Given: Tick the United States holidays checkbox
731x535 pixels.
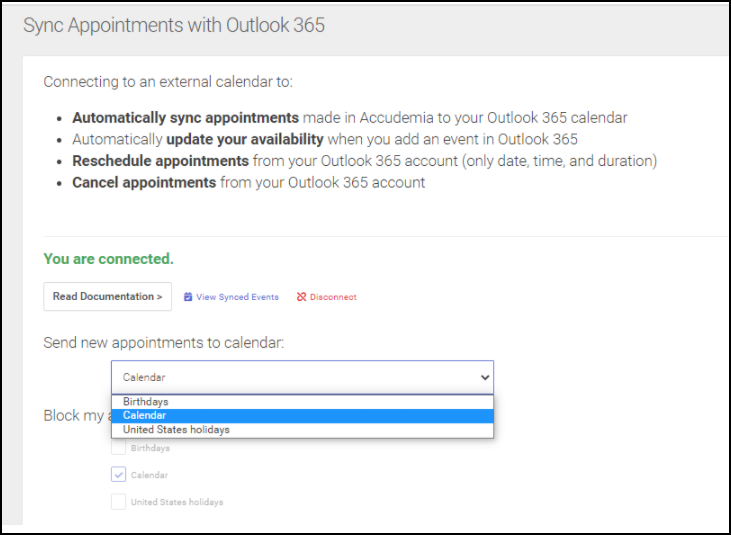Looking at the screenshot, I should pyautogui.click(x=119, y=502).
